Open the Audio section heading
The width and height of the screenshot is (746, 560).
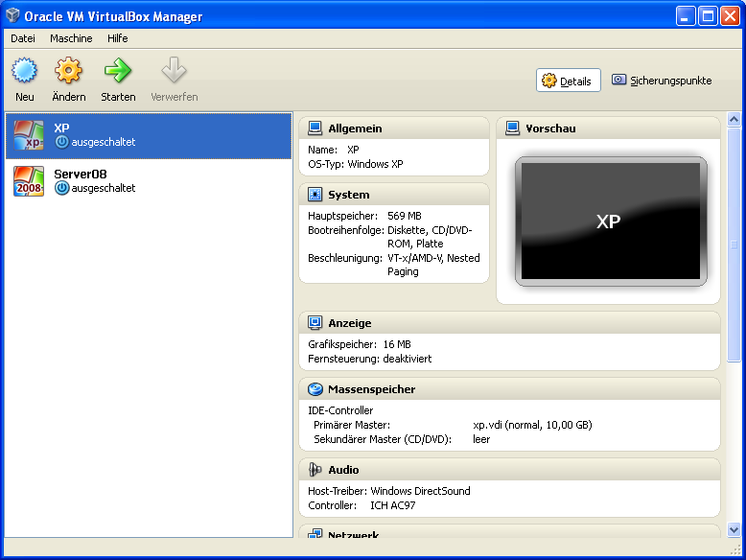(343, 470)
